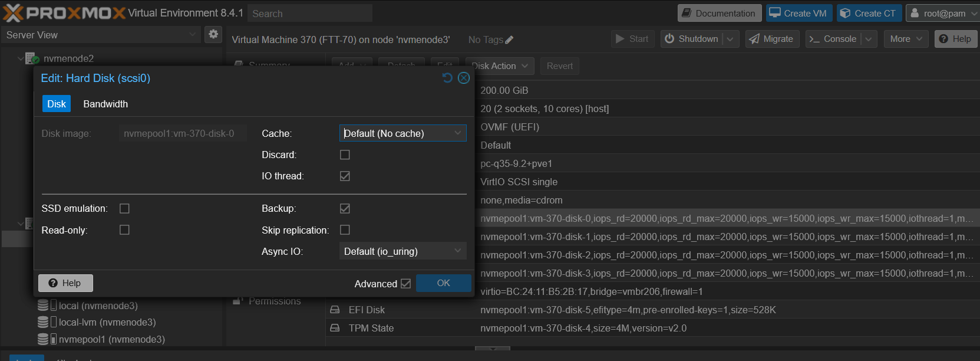980x361 pixels.
Task: Open the Disk Action menu
Action: click(500, 66)
